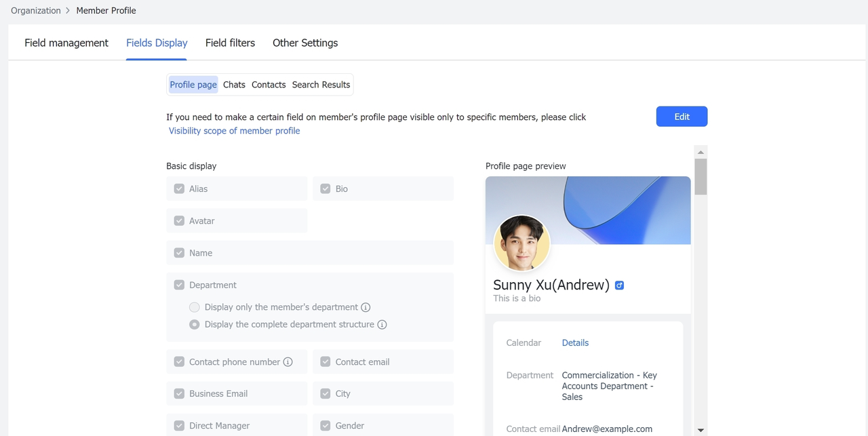Select Display only the member's department
The image size is (868, 436).
pyautogui.click(x=195, y=307)
